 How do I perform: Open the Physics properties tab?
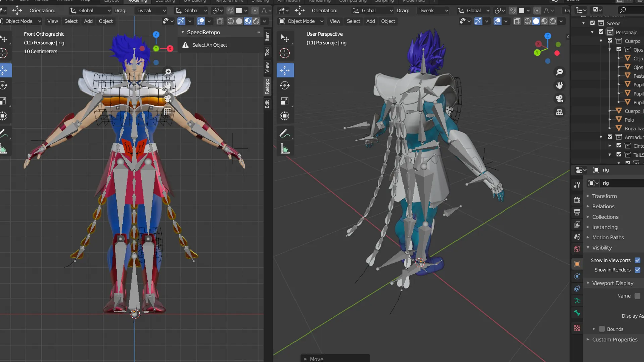click(577, 276)
